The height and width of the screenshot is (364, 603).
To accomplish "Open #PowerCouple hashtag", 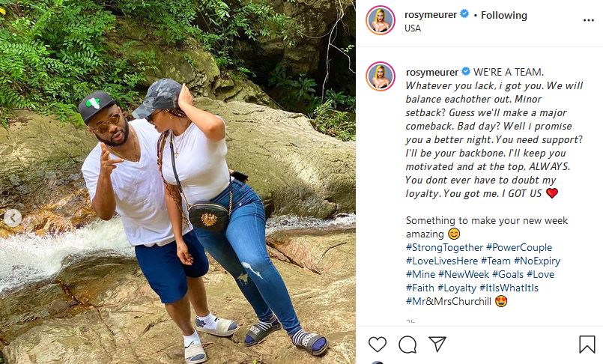I will point(518,247).
